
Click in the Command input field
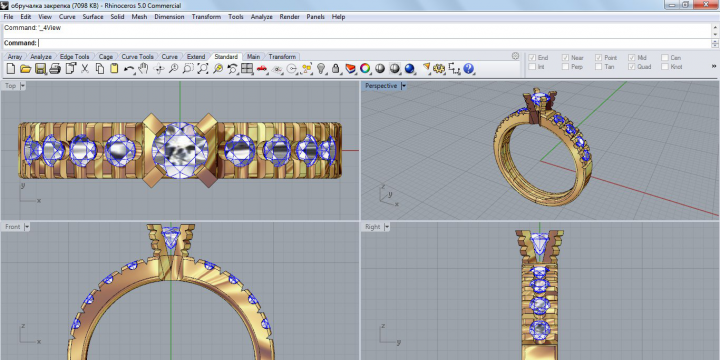coord(358,43)
